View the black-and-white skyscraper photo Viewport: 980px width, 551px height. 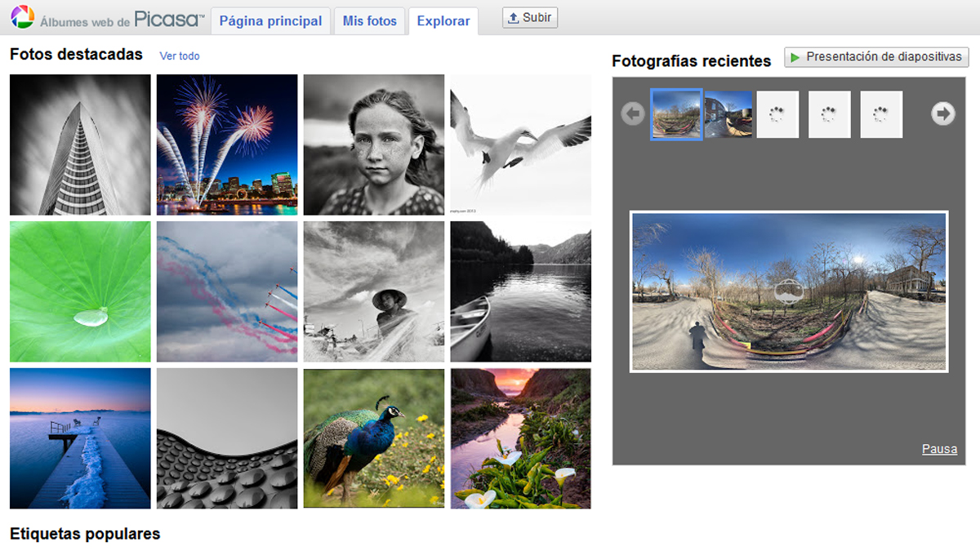[x=80, y=144]
